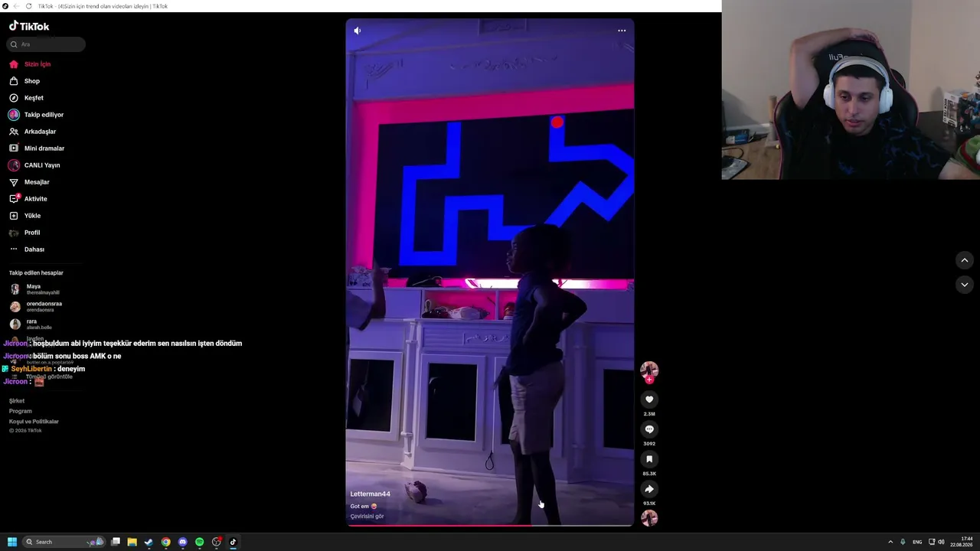This screenshot has height=551, width=980.
Task: Open File Explorer from the taskbar
Action: click(x=132, y=542)
